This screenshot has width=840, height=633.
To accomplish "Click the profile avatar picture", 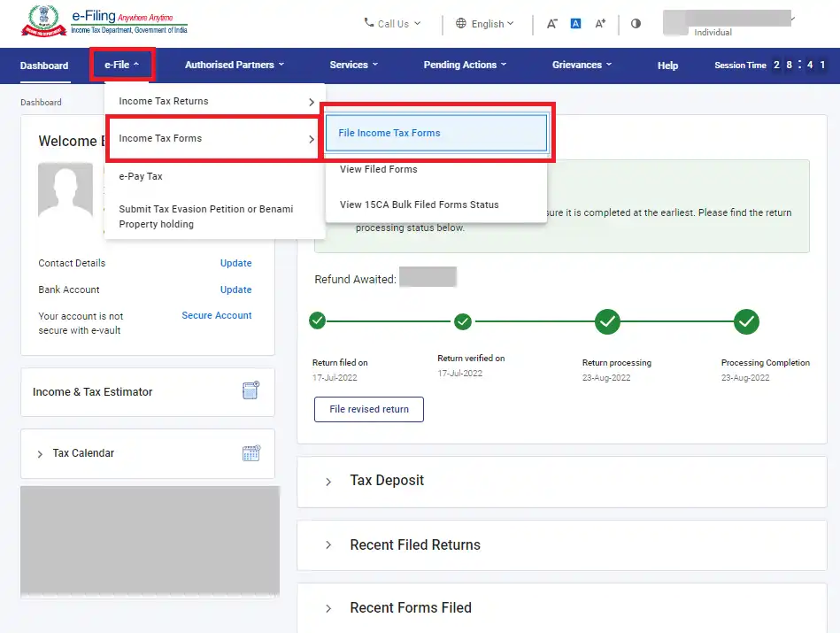I will point(66,190).
